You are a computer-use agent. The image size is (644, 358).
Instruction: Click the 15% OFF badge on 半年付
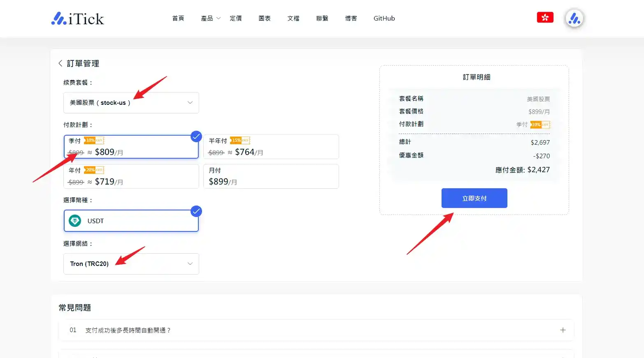tap(239, 140)
